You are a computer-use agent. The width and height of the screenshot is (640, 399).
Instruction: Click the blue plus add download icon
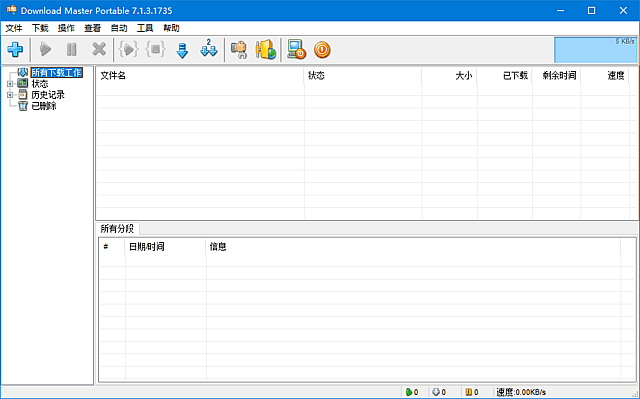pos(15,50)
